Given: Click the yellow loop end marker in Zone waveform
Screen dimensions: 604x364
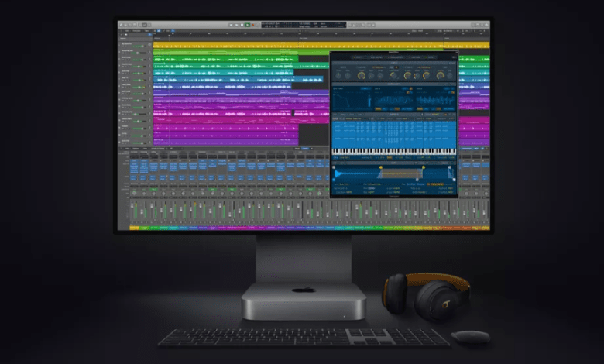Looking at the screenshot, I should point(424,167).
